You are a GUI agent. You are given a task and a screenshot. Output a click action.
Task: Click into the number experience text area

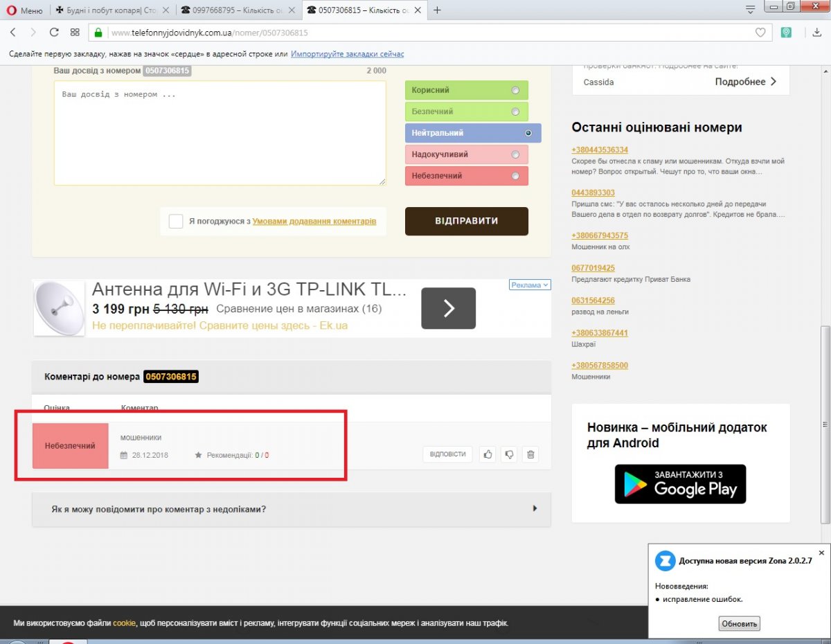[x=220, y=133]
